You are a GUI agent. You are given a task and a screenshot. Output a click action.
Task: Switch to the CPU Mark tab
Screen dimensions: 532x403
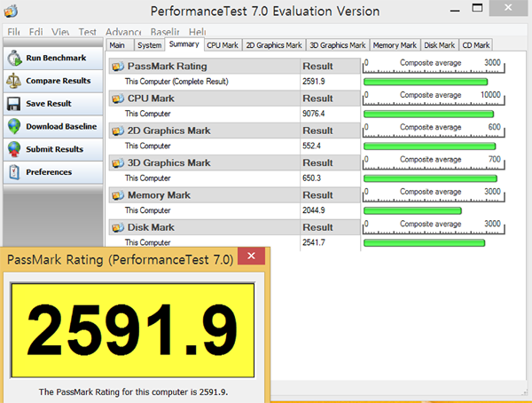point(223,45)
